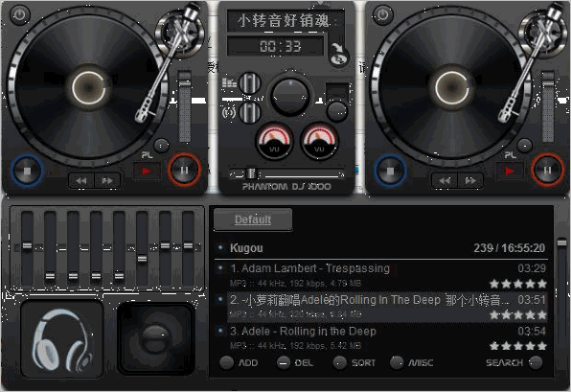Click star rating of Adam Lambert track
The image size is (571, 392).
518,284
